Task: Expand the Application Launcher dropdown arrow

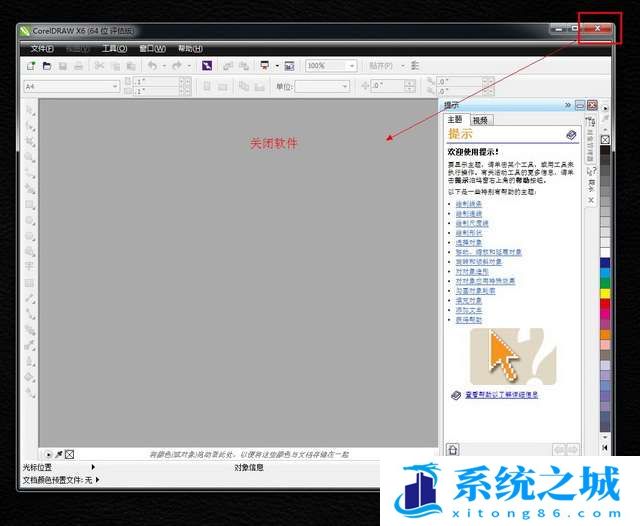Action: point(277,66)
